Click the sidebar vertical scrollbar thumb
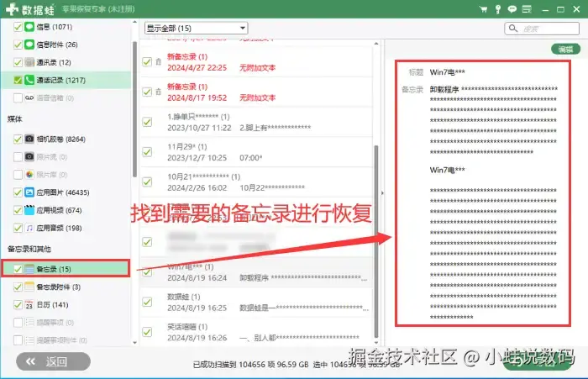 click(x=135, y=108)
